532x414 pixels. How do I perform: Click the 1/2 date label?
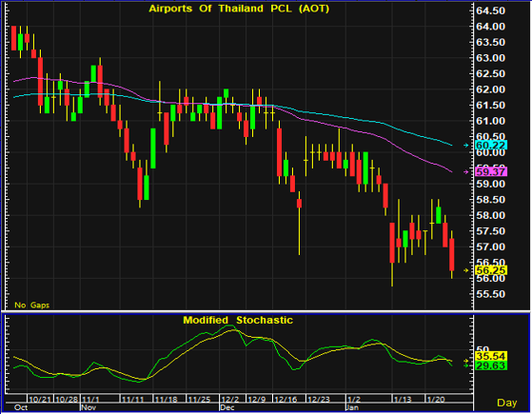pyautogui.click(x=354, y=399)
